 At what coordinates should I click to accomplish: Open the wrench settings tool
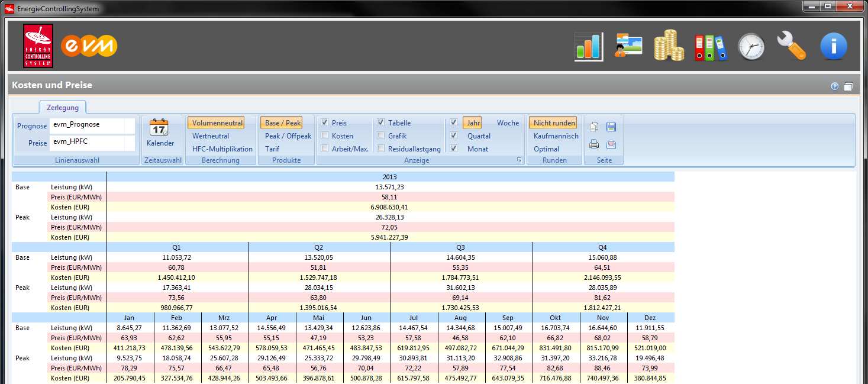(x=792, y=46)
